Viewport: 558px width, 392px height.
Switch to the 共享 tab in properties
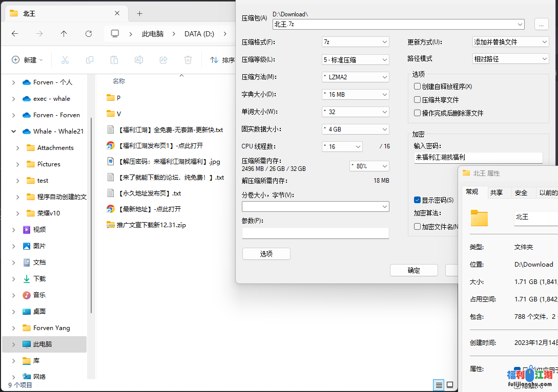tap(498, 193)
